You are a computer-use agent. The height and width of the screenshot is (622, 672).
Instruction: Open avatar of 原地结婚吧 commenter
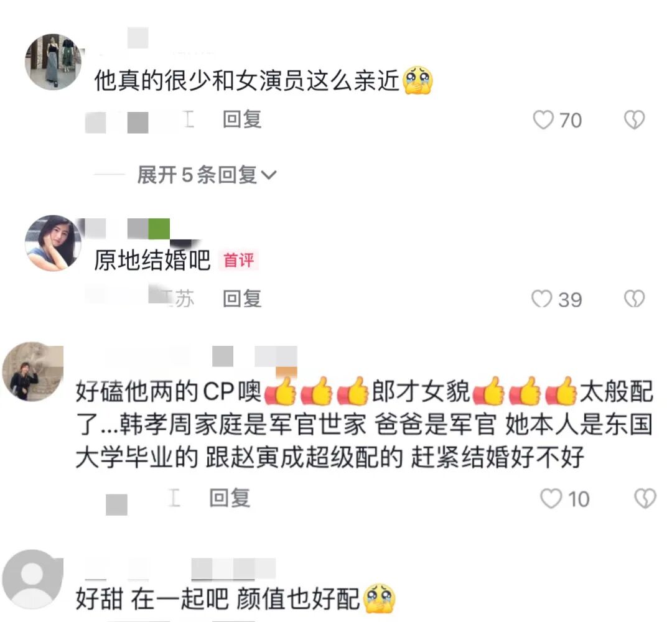pyautogui.click(x=53, y=243)
